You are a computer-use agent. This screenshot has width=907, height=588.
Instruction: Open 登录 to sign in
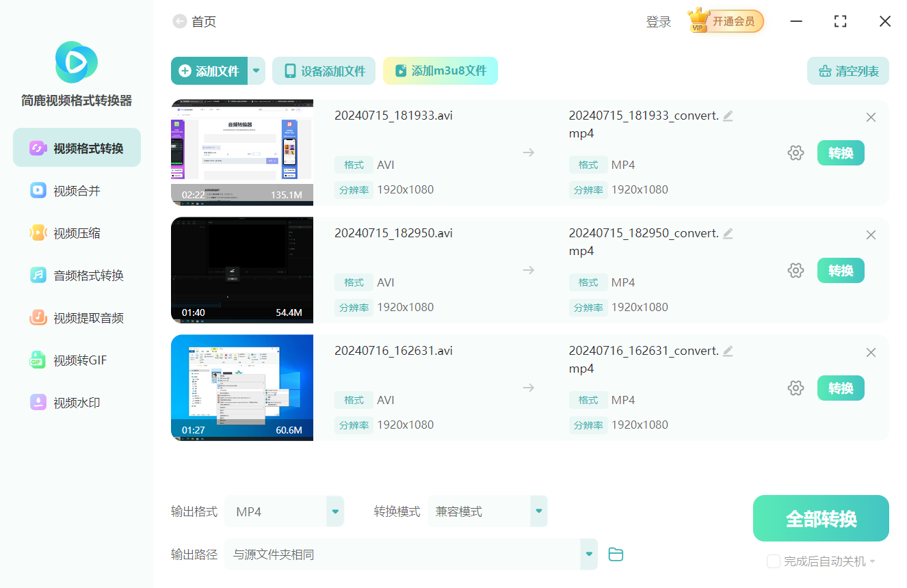(658, 21)
